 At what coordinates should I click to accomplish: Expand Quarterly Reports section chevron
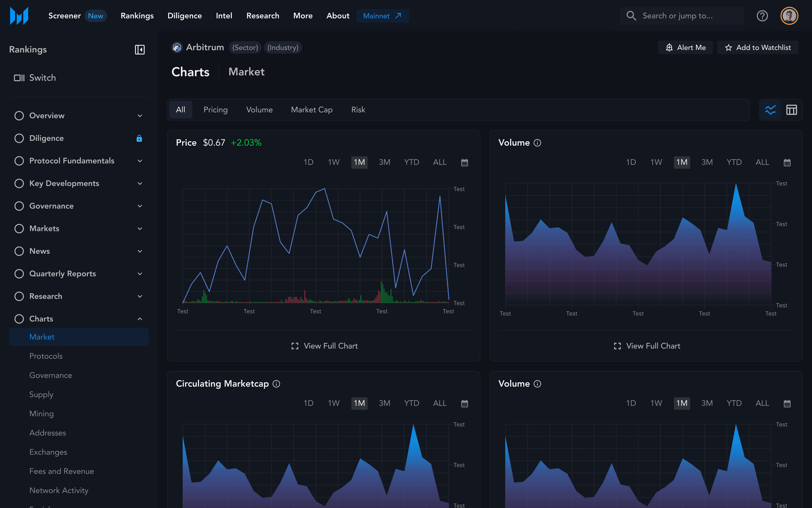click(x=140, y=274)
